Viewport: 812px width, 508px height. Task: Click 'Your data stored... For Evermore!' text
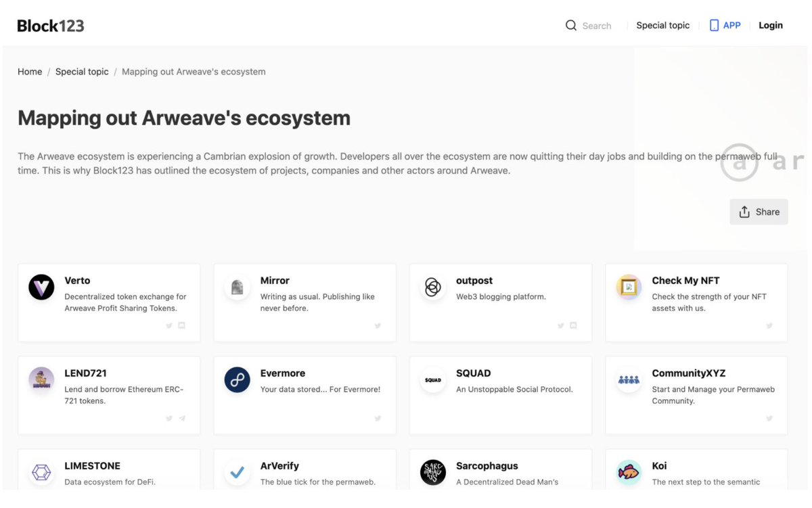(x=320, y=390)
